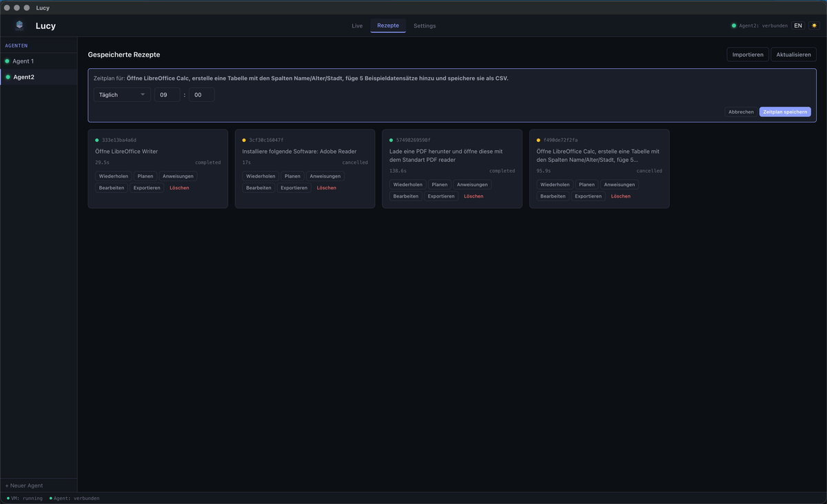Viewport: 827px width, 504px height.
Task: Switch to the Live tab
Action: (357, 25)
